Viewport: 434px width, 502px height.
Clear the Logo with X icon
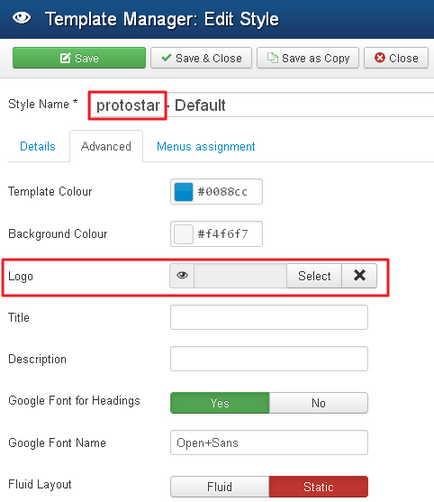pos(359,276)
